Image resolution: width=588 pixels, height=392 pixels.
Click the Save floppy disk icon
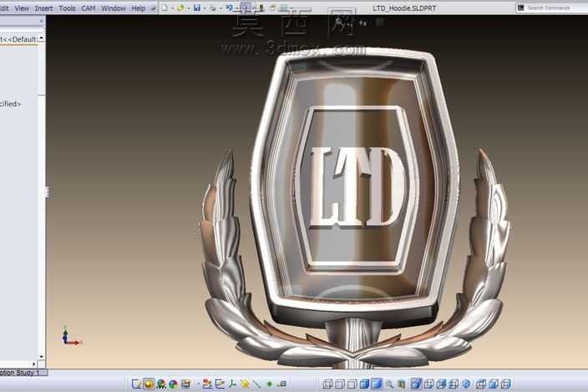click(x=197, y=8)
